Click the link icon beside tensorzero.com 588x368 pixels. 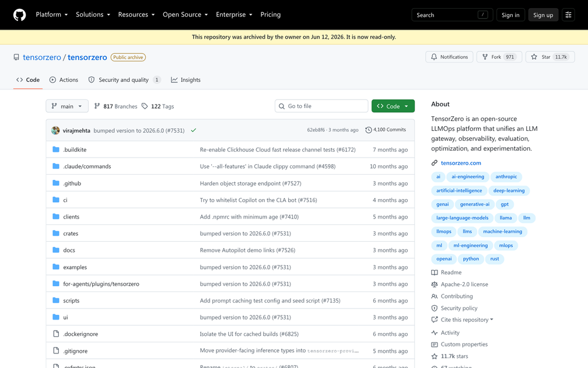pyautogui.click(x=434, y=162)
